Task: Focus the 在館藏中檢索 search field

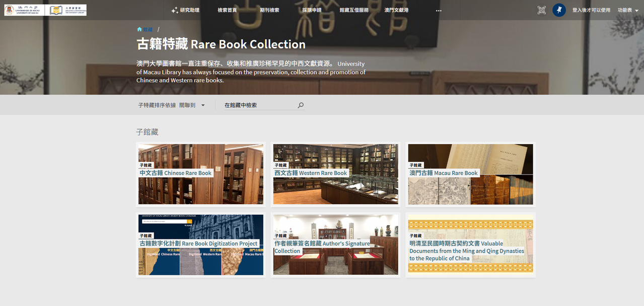Action: coord(259,105)
